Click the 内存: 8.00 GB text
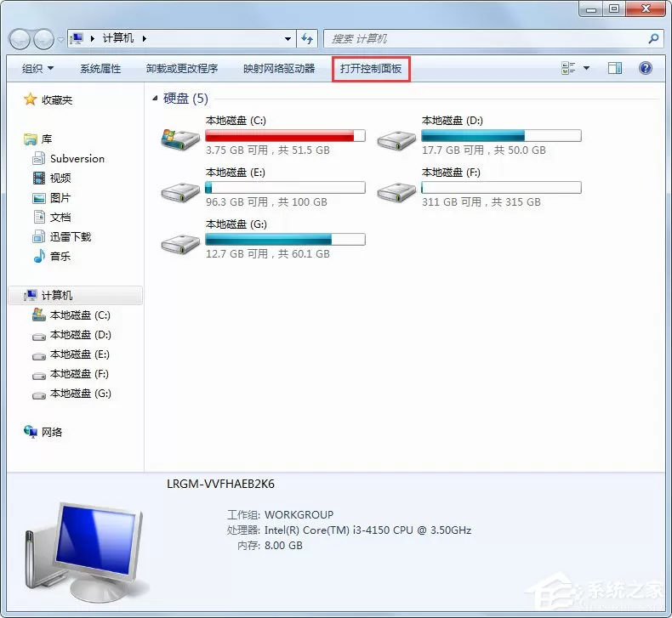The width and height of the screenshot is (672, 618). click(x=270, y=546)
